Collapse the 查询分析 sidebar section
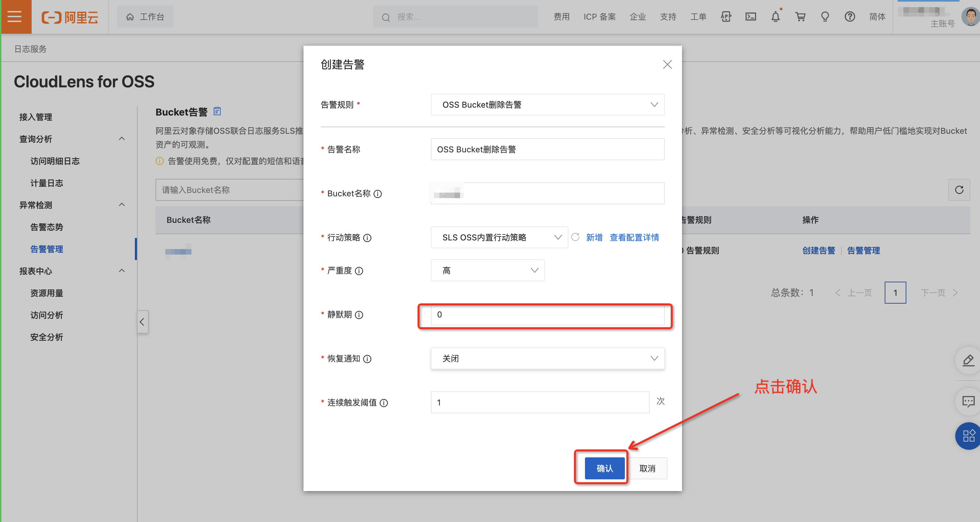Image resolution: width=980 pixels, height=522 pixels. [x=122, y=139]
